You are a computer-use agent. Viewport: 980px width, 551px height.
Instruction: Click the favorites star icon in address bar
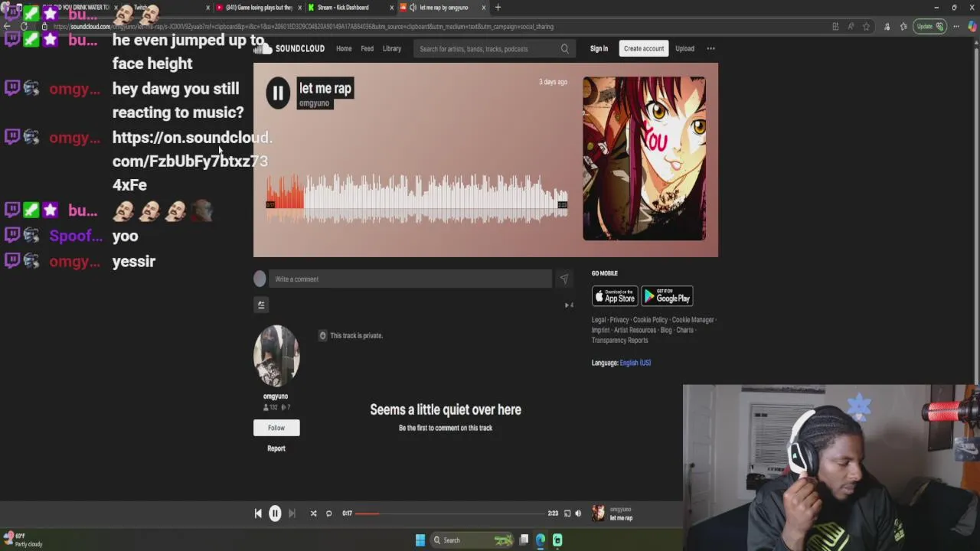click(x=866, y=27)
